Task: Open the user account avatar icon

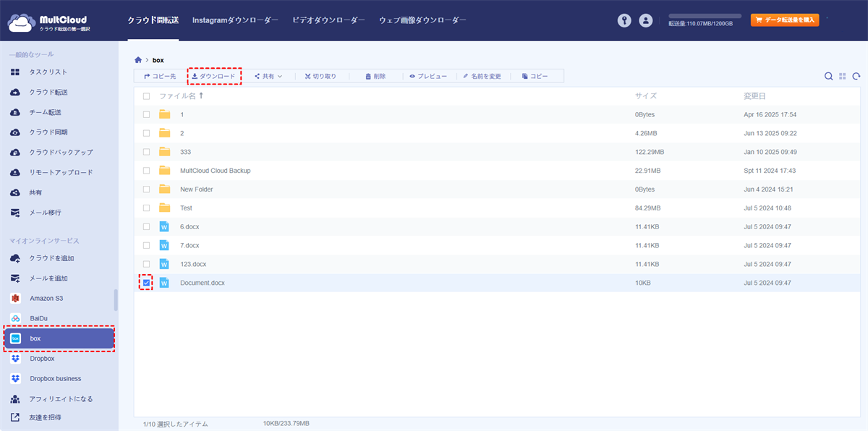Action: tap(646, 21)
